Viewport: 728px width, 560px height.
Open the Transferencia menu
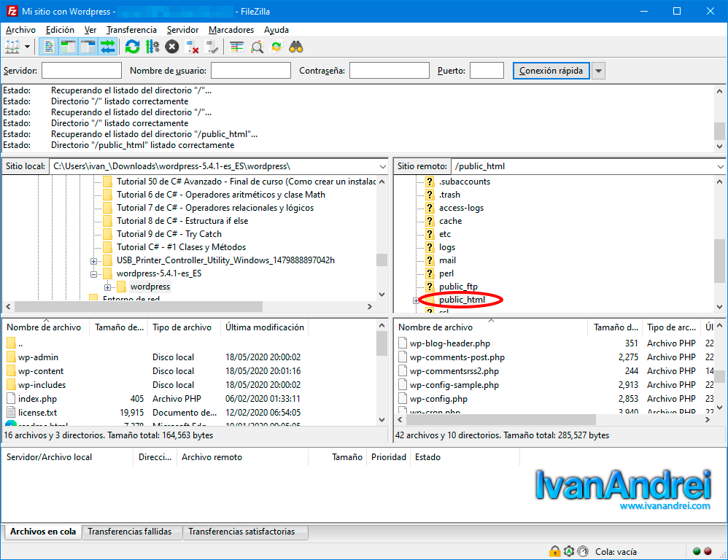pyautogui.click(x=132, y=30)
